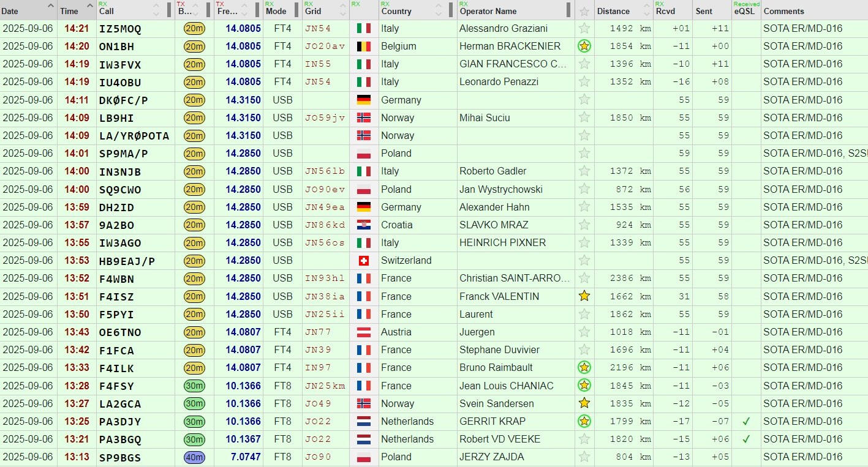Click the 30m band badge for LA2GCA
868x467 pixels.
click(194, 403)
